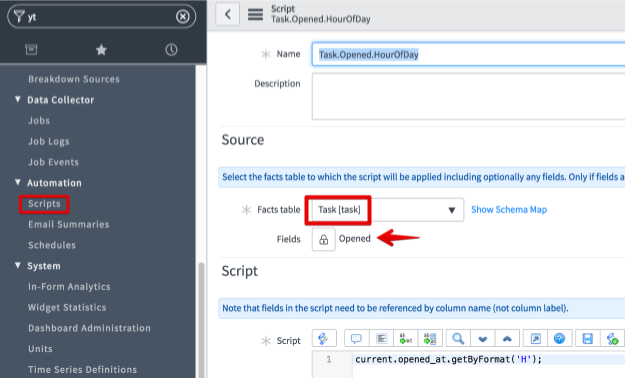Save script with floppy disk icon
625x378 pixels.
588,339
